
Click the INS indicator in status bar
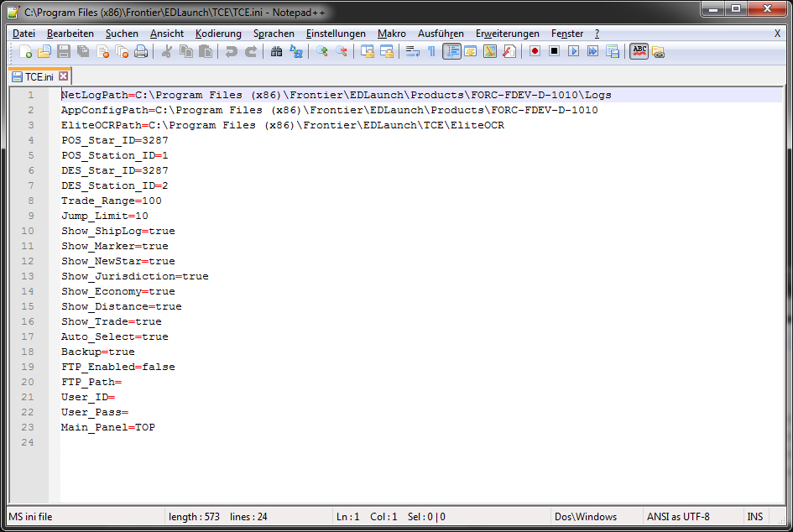point(754,517)
